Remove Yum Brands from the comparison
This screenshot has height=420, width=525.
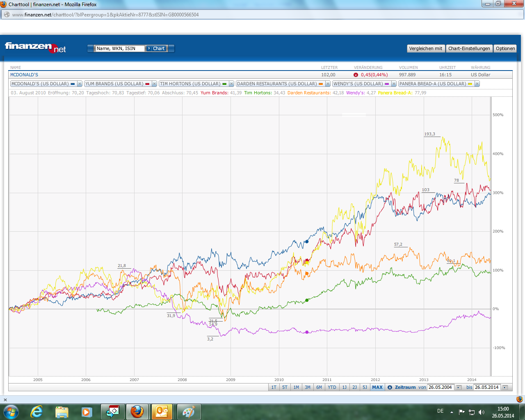pyautogui.click(x=154, y=84)
